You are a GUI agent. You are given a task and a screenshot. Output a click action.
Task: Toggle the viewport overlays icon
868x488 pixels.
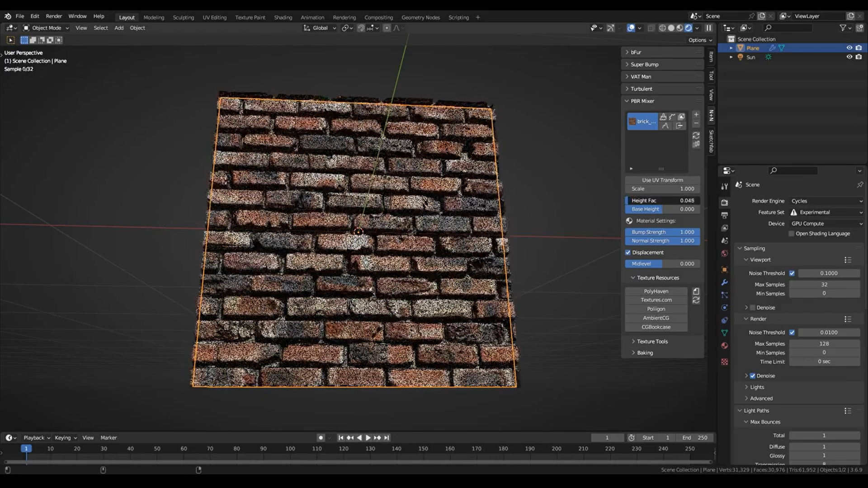coord(631,28)
